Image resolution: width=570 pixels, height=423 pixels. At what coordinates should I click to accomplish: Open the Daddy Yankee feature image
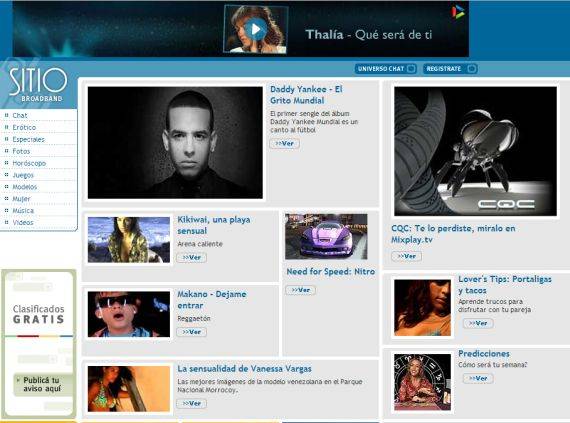(x=175, y=142)
